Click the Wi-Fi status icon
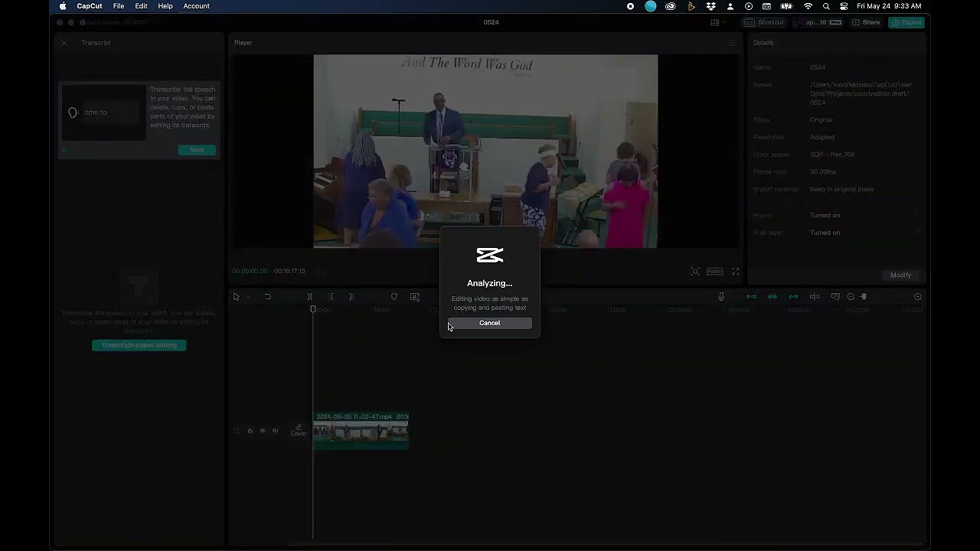The height and width of the screenshot is (551, 980). (x=808, y=6)
